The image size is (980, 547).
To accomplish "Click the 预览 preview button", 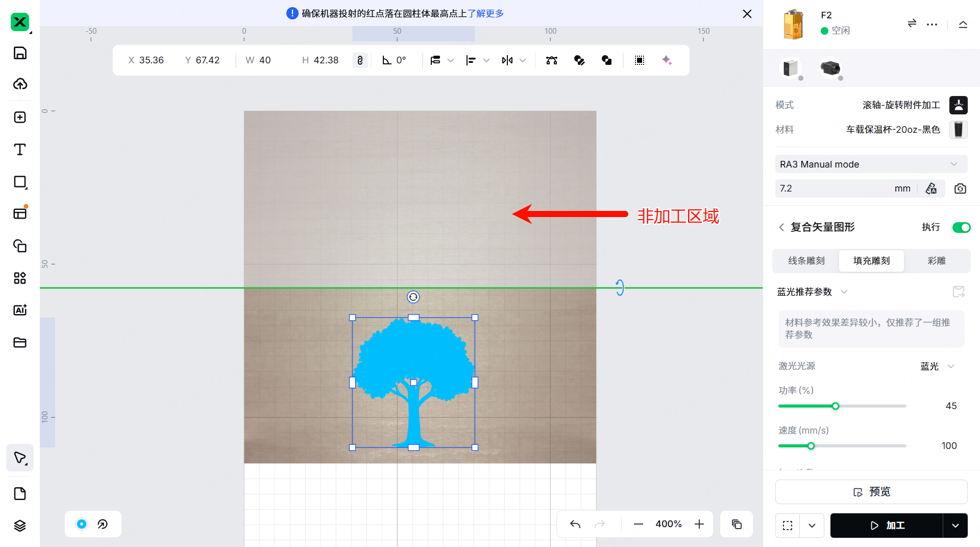I will [x=871, y=492].
